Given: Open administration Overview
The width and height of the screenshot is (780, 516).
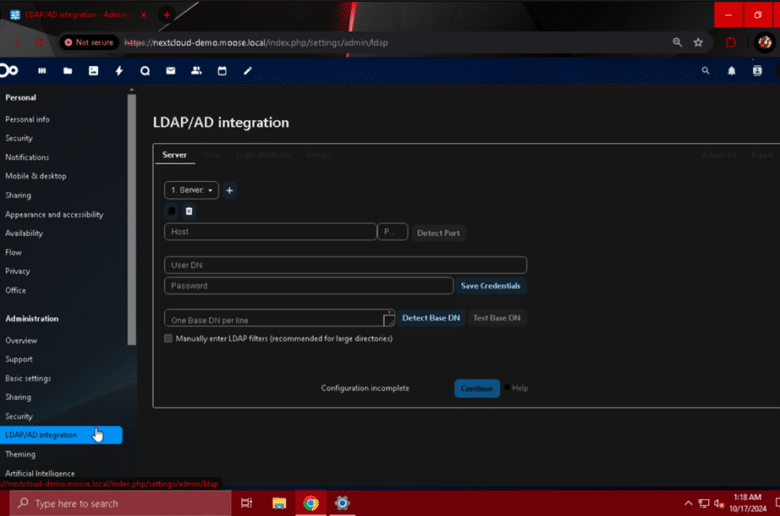Looking at the screenshot, I should [21, 340].
